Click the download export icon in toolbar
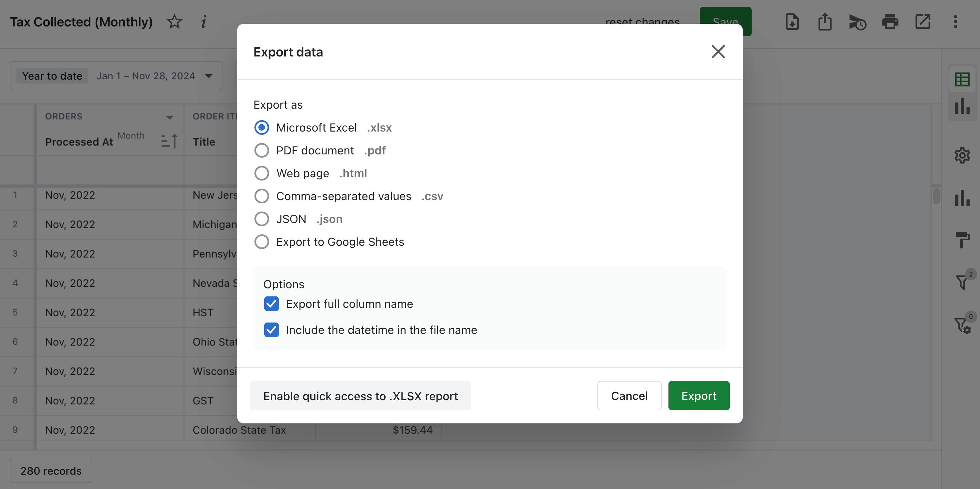Image resolution: width=980 pixels, height=489 pixels. pyautogui.click(x=792, y=22)
